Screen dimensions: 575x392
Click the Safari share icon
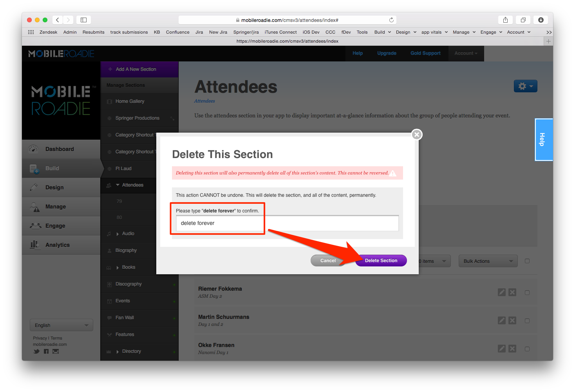pos(505,20)
